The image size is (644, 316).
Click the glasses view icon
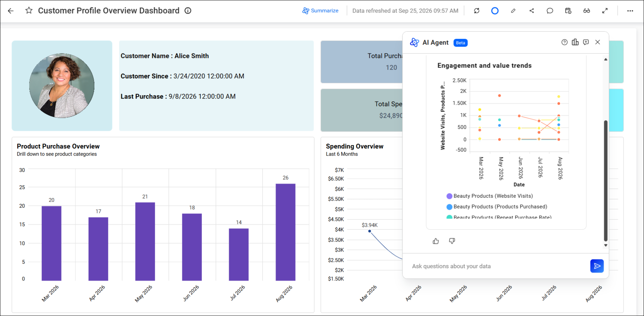tap(586, 11)
